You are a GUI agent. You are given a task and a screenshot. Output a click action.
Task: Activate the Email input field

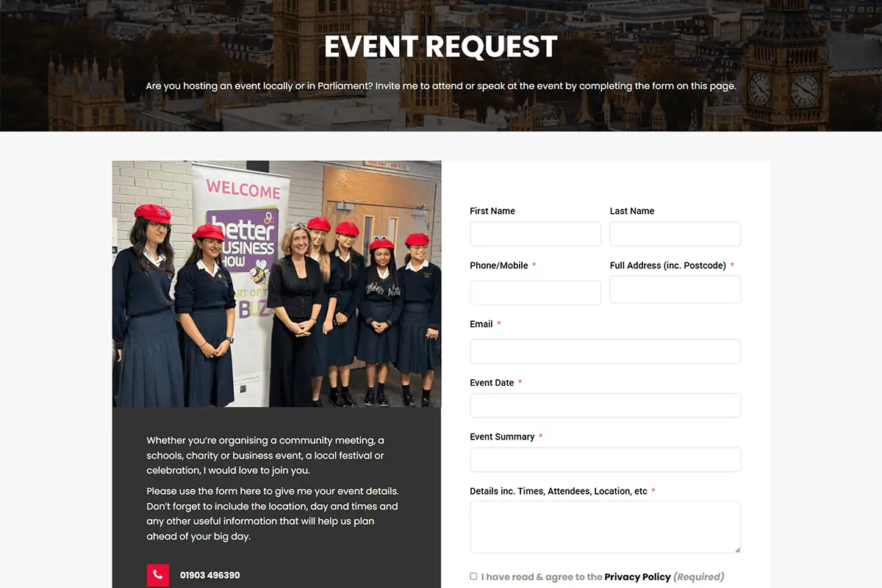click(606, 351)
